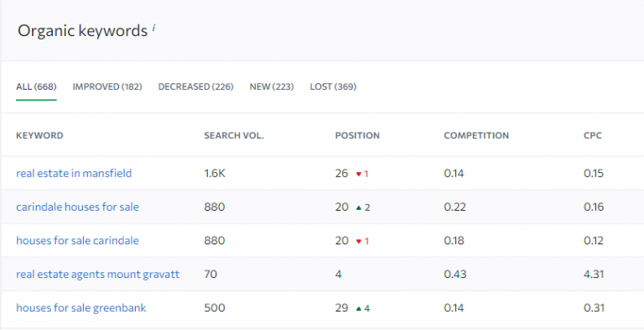Click search volume 880 for carindale houses
The height and width of the screenshot is (330, 644).
point(215,207)
